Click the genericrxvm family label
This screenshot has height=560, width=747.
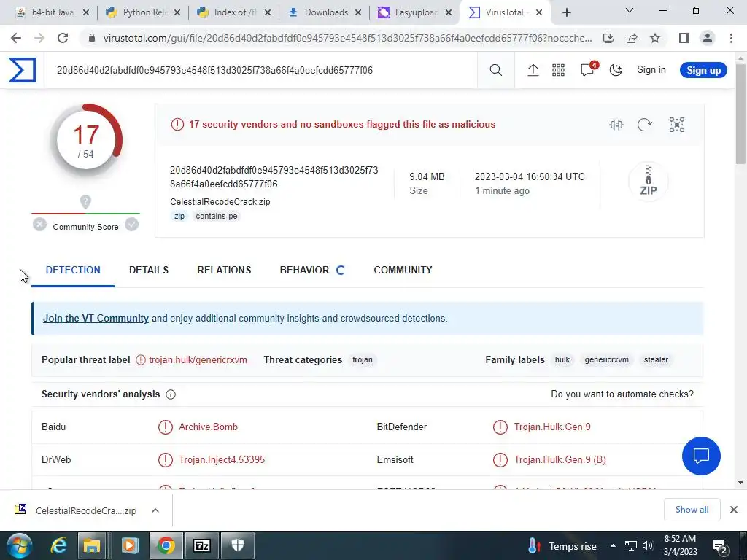coord(606,360)
